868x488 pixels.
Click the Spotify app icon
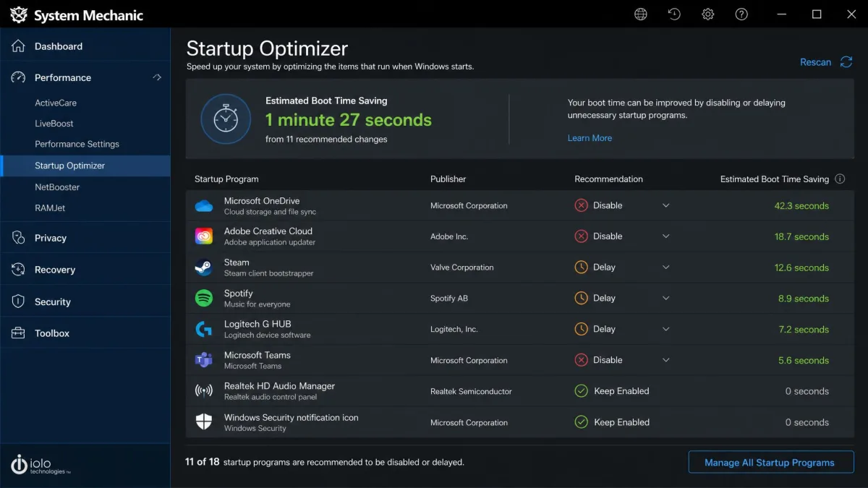(x=204, y=298)
